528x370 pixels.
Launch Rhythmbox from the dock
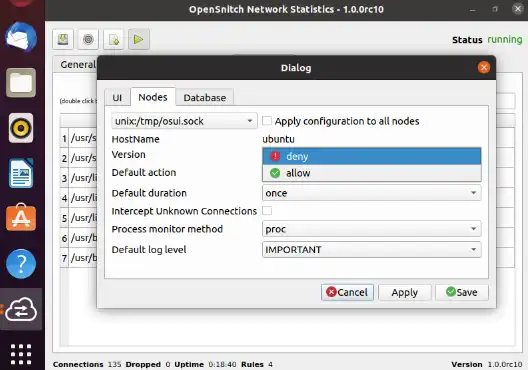pos(21,128)
